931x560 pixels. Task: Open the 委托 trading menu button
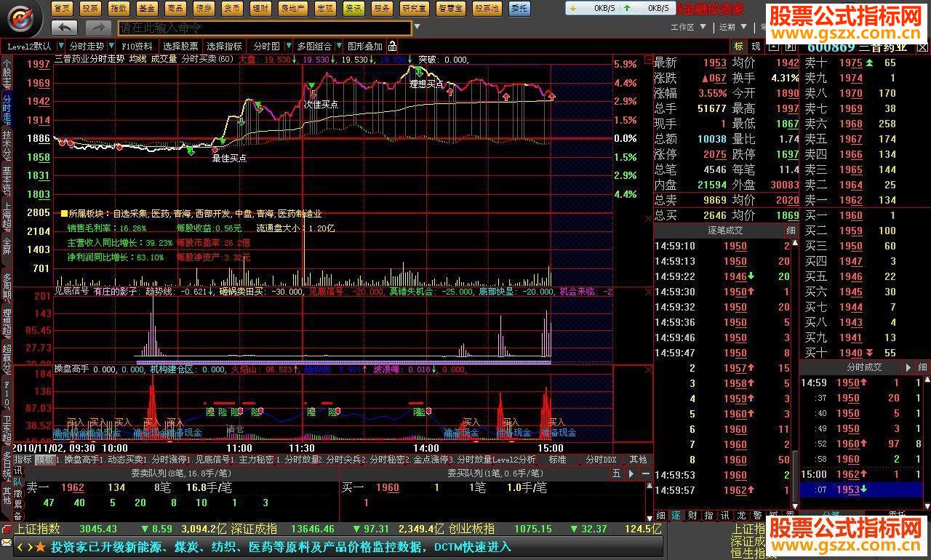click(x=519, y=9)
